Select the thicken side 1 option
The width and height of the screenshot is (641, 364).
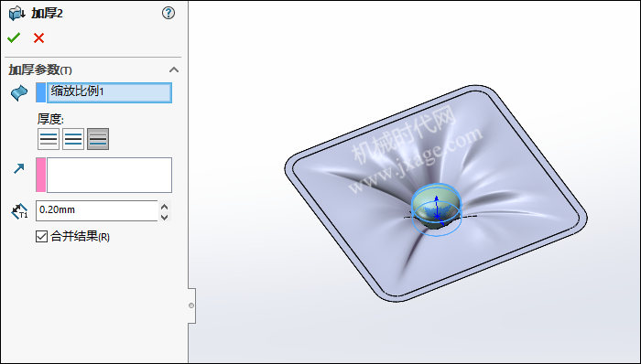tap(49, 139)
